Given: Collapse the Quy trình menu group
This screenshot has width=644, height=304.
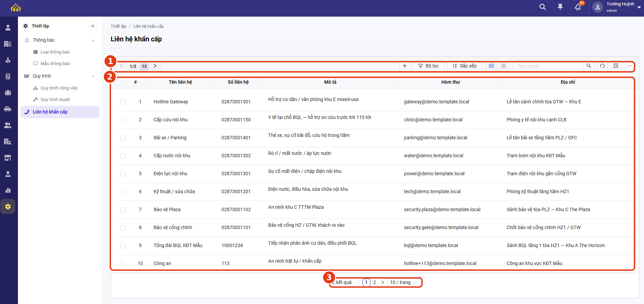Looking at the screenshot, I should click(x=93, y=76).
